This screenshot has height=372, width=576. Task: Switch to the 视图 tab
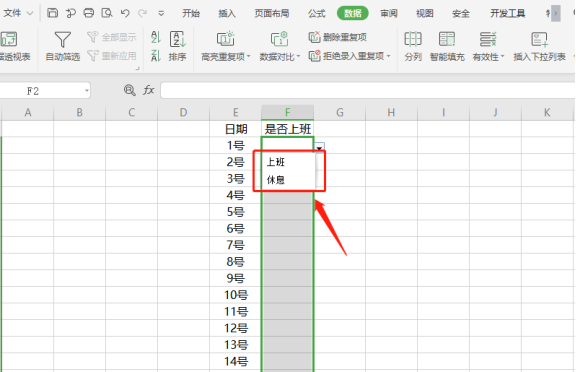425,14
